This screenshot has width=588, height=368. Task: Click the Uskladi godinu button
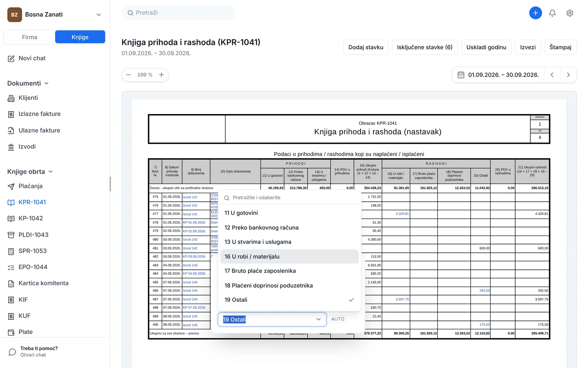[486, 47]
